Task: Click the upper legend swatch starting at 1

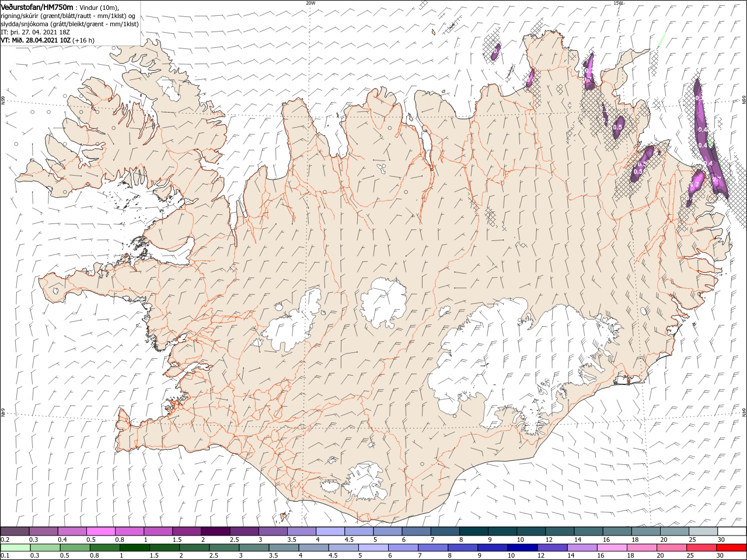Action: 158,531
